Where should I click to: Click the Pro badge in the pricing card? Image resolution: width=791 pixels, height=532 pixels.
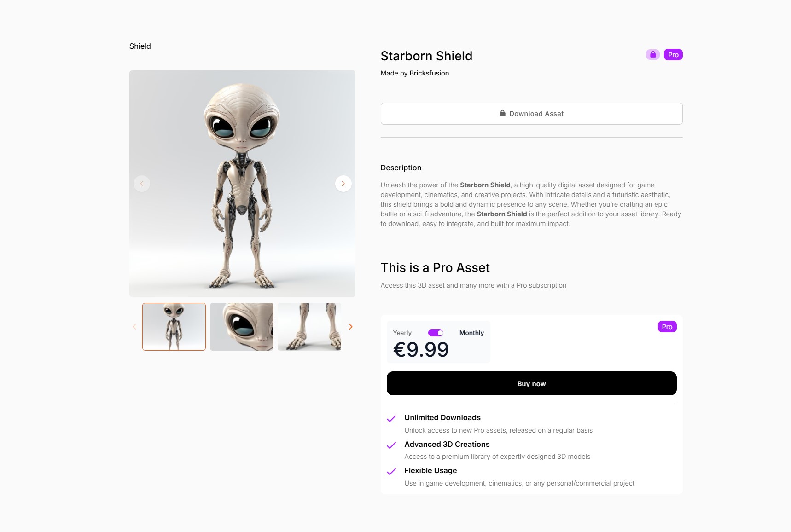pos(667,327)
